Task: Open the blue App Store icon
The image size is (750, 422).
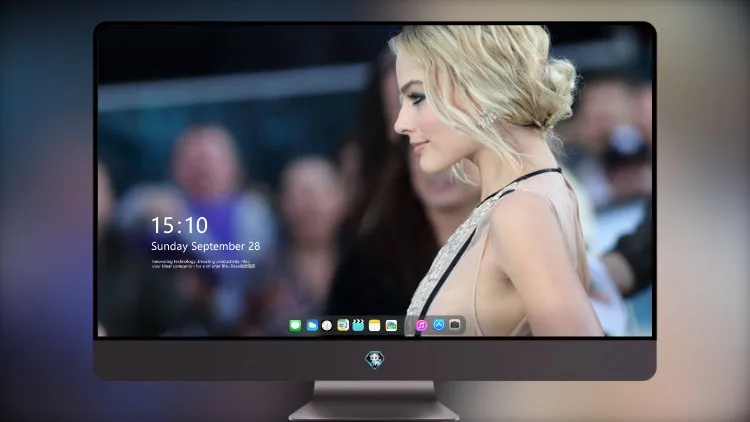Action: pos(439,325)
